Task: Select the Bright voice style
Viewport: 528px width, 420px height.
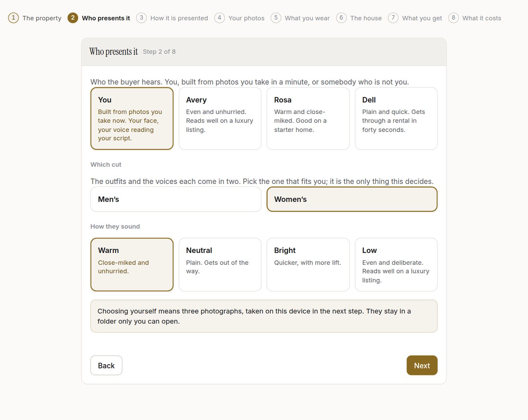Action: coord(308,264)
